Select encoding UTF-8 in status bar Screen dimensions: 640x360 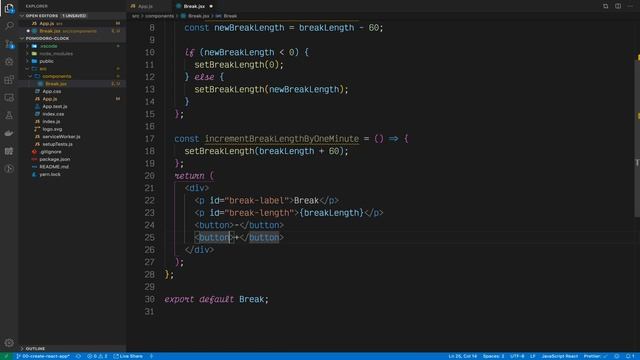(517, 356)
